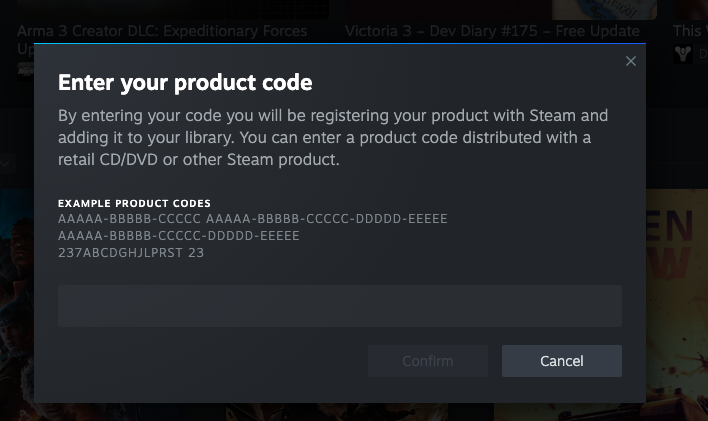Click the Destiny emblem icon at top right
Image resolution: width=708 pixels, height=421 pixels.
pyautogui.click(x=683, y=52)
